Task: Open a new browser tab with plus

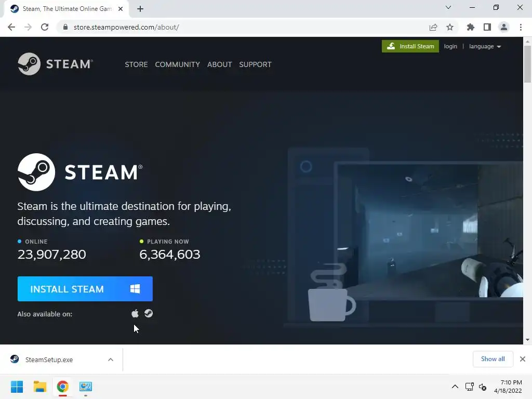Action: tap(140, 9)
